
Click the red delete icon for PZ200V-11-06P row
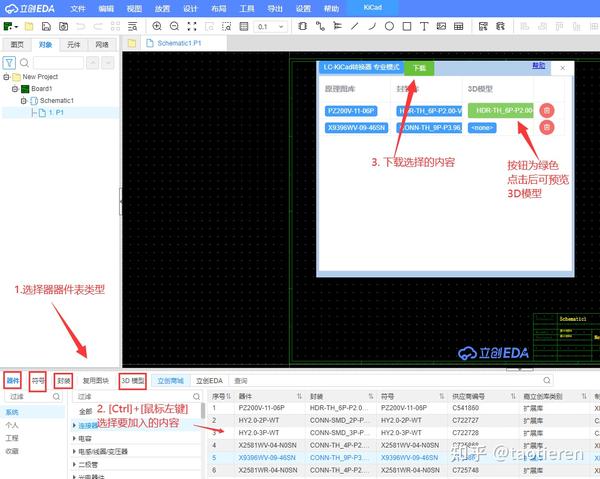tap(547, 110)
